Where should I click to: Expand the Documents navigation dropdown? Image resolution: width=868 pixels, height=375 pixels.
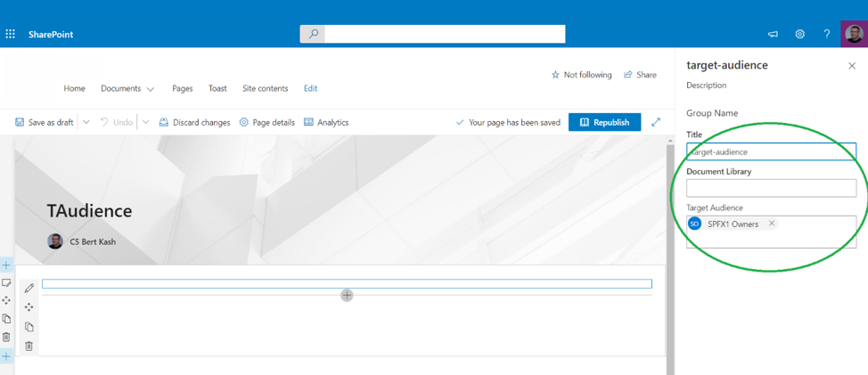point(150,89)
